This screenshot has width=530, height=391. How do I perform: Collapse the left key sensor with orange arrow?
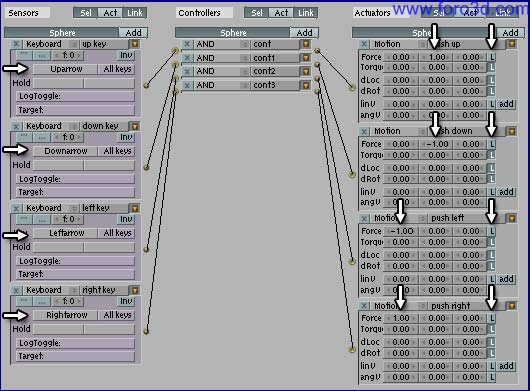(x=135, y=208)
